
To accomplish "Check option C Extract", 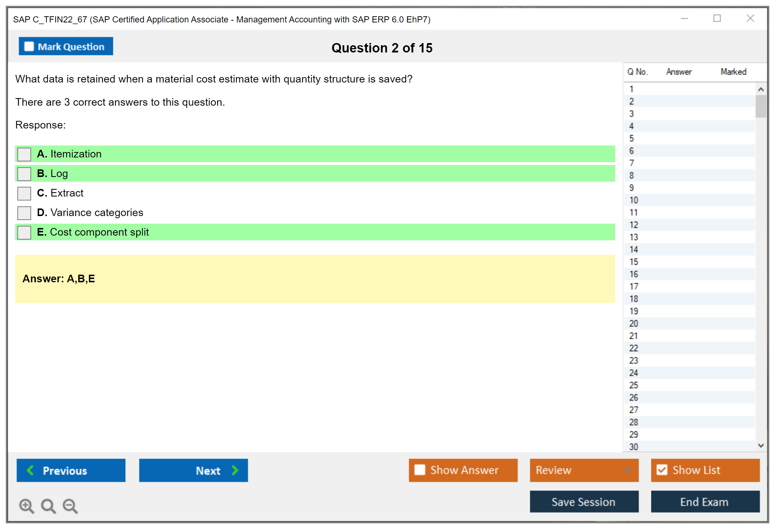I will [24, 193].
